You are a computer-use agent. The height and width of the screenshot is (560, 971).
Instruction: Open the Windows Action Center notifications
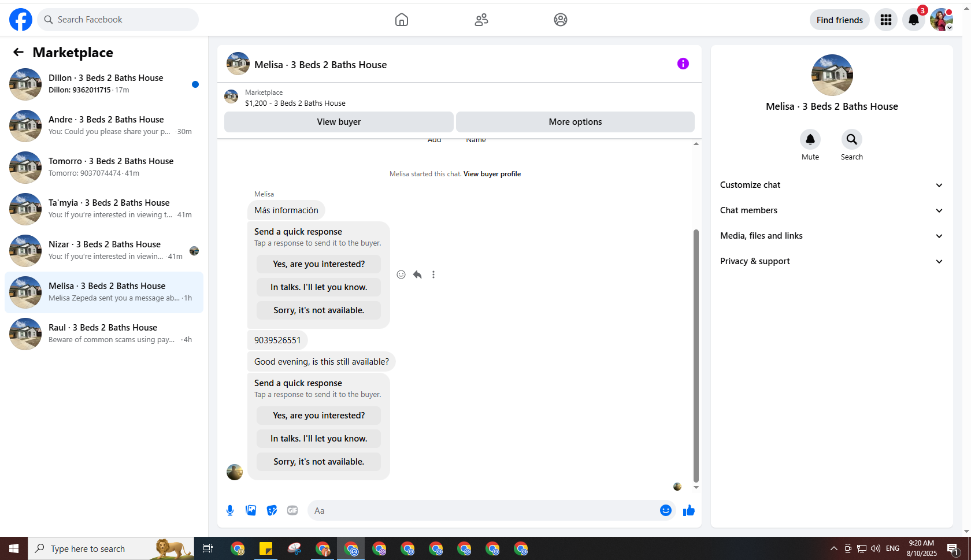coord(953,548)
